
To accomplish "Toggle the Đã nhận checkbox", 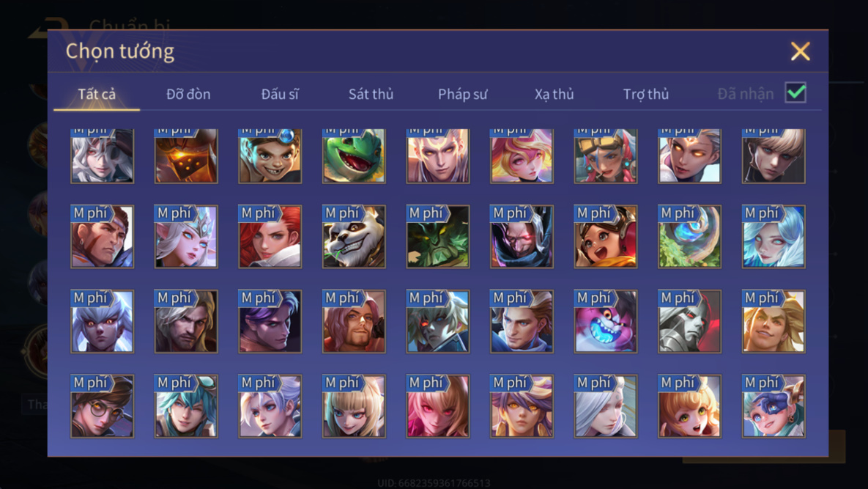I will pyautogui.click(x=795, y=92).
